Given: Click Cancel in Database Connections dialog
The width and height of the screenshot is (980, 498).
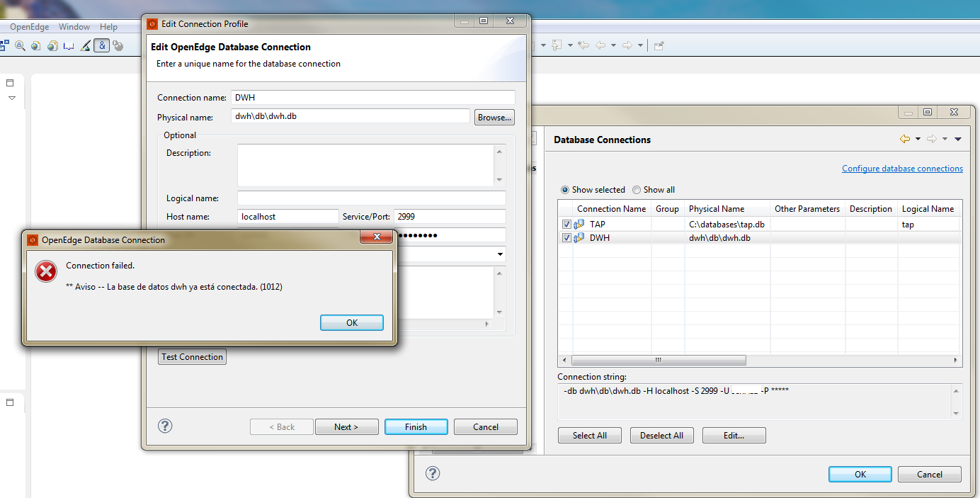Looking at the screenshot, I should pyautogui.click(x=930, y=475).
